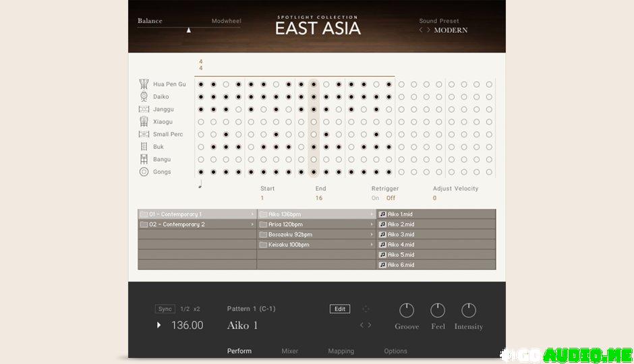
Task: Set Retrigger to Off
Action: tap(391, 198)
